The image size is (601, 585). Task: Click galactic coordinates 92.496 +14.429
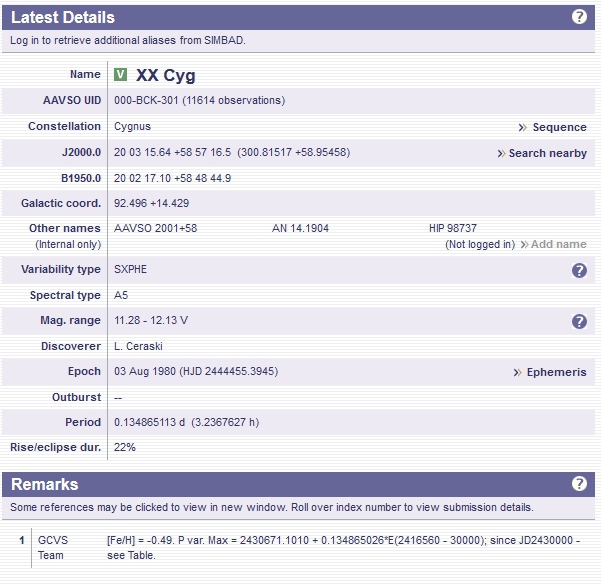click(x=151, y=203)
